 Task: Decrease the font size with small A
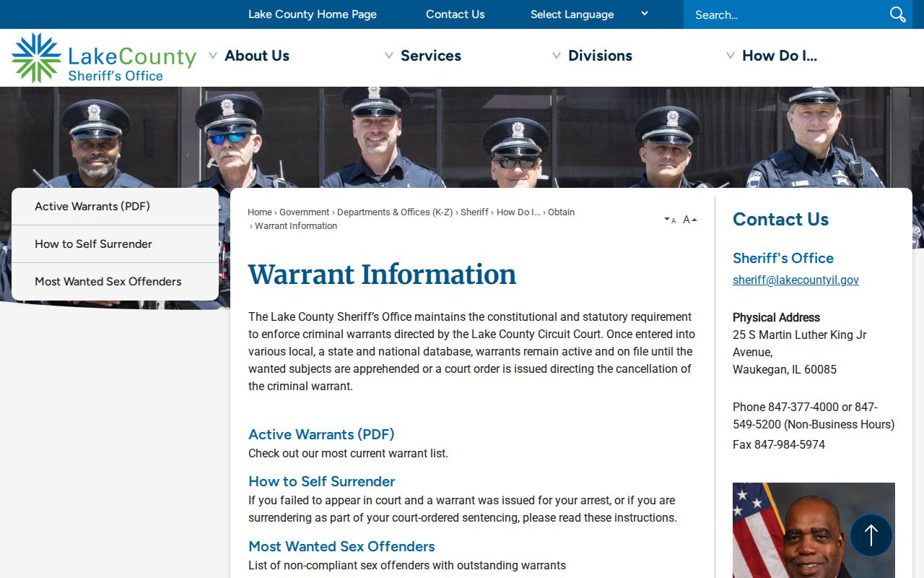(x=670, y=220)
